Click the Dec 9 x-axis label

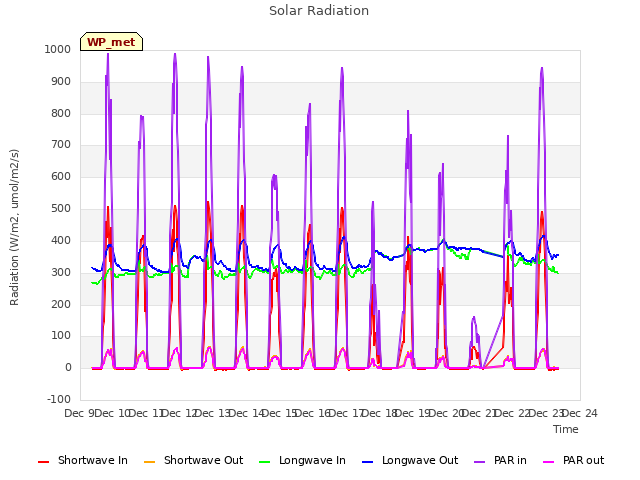[80, 413]
